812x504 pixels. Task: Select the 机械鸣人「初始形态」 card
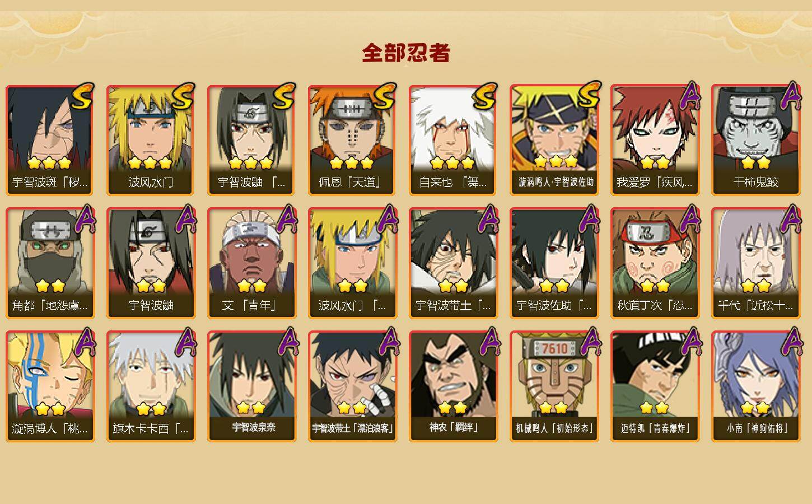click(x=554, y=386)
